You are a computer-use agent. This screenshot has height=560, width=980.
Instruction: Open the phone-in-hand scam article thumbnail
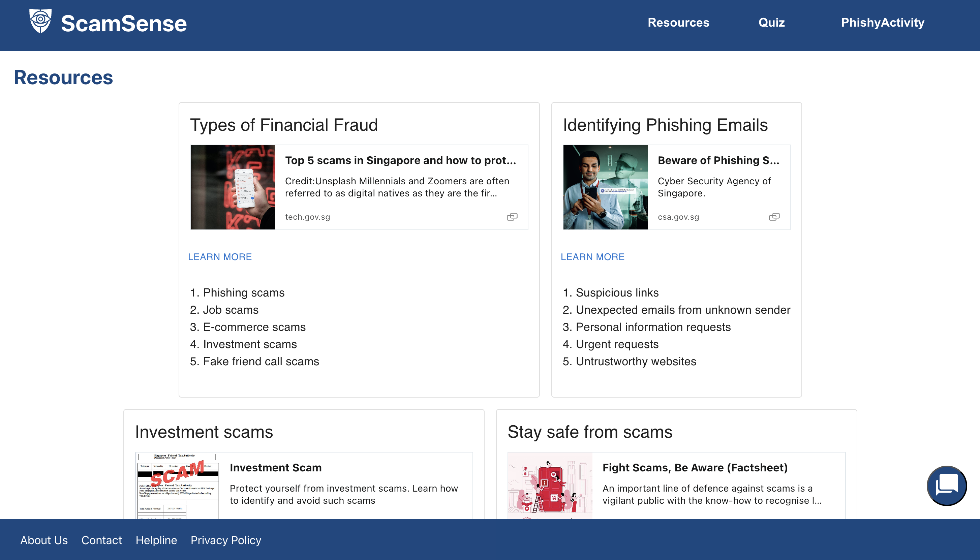233,187
